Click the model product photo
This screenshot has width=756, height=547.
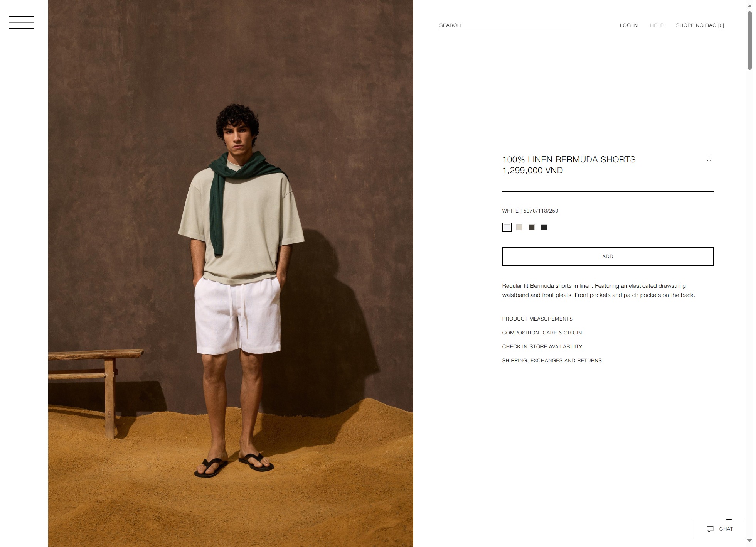pos(231,273)
